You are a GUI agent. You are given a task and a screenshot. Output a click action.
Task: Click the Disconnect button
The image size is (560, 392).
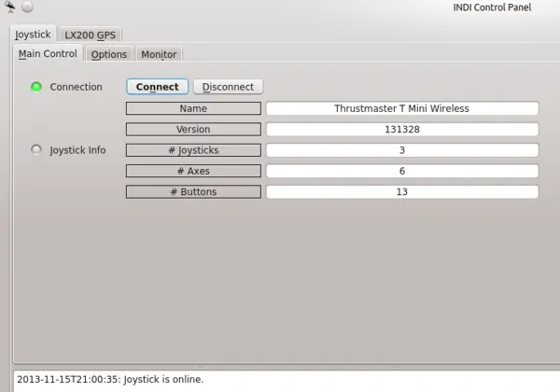point(228,87)
